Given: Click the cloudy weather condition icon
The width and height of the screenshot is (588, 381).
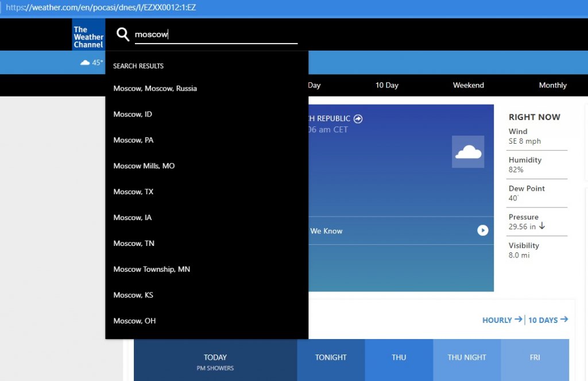Looking at the screenshot, I should click(x=468, y=152).
